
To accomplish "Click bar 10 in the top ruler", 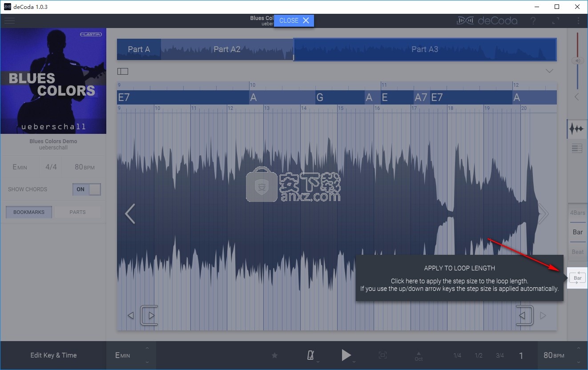I will coord(253,85).
